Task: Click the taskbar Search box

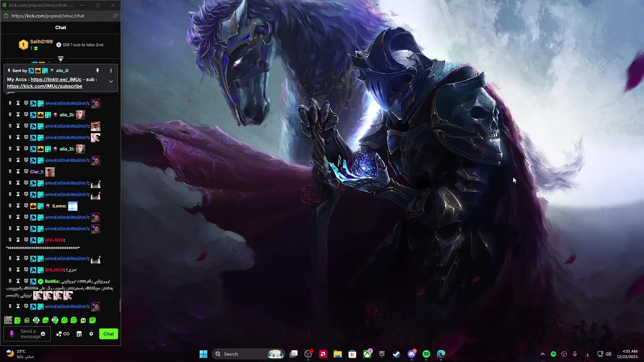Action: [249, 354]
